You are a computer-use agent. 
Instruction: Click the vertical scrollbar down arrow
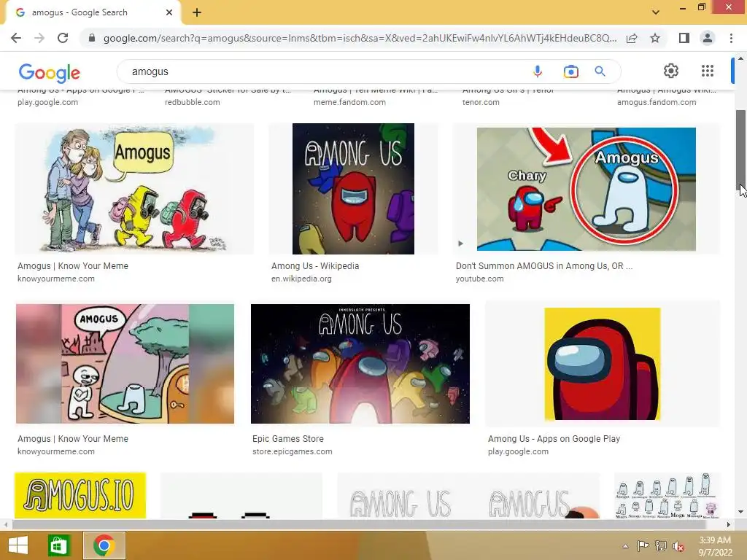pos(741,513)
